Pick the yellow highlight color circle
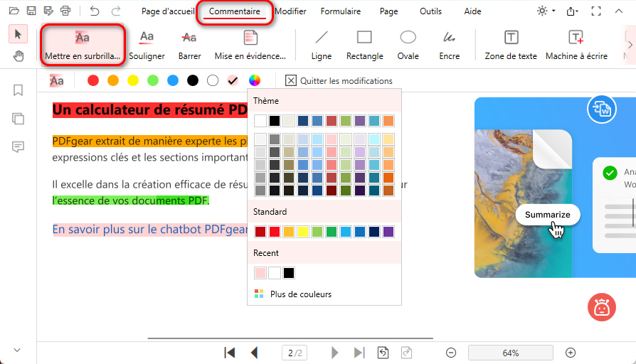The width and height of the screenshot is (636, 364). pos(133,80)
